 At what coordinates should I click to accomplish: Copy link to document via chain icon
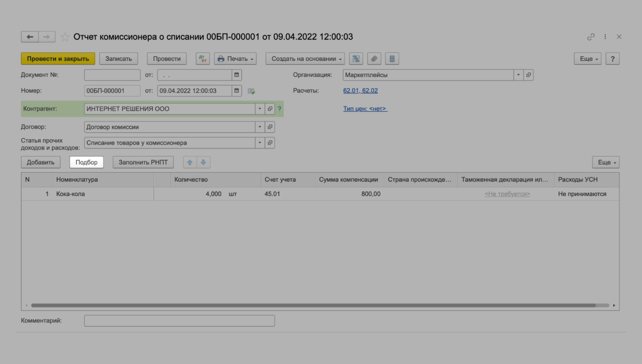(591, 37)
